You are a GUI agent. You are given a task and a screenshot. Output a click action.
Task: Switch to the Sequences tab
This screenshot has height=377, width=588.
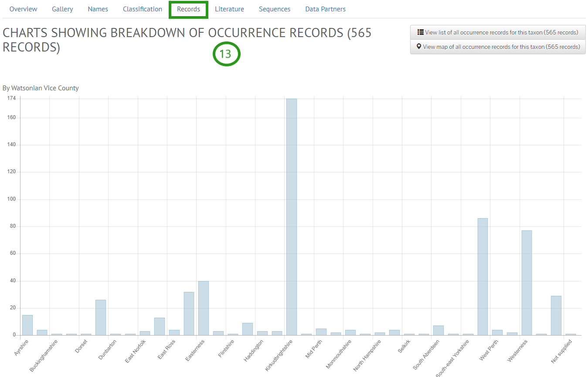tap(275, 9)
